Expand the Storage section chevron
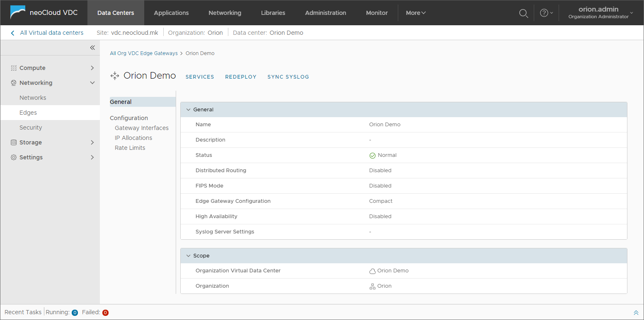644x320 pixels. point(92,142)
